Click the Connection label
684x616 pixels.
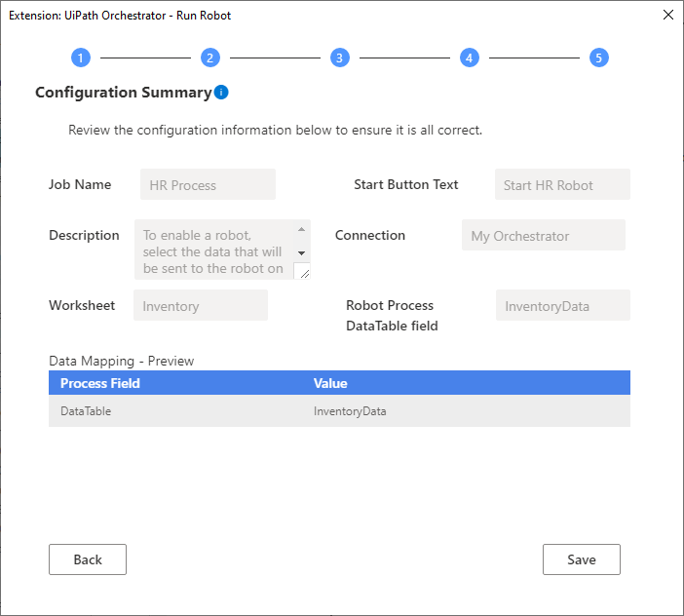coord(370,235)
